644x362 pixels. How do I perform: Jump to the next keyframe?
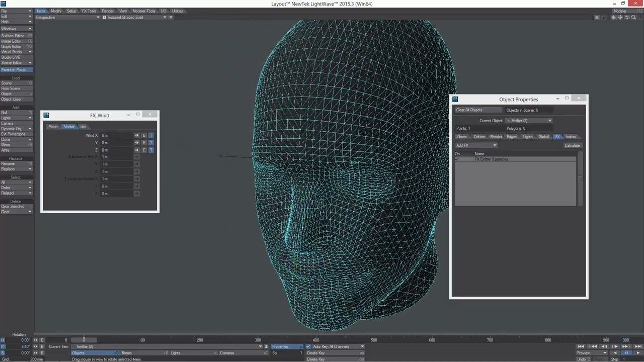click(x=626, y=346)
